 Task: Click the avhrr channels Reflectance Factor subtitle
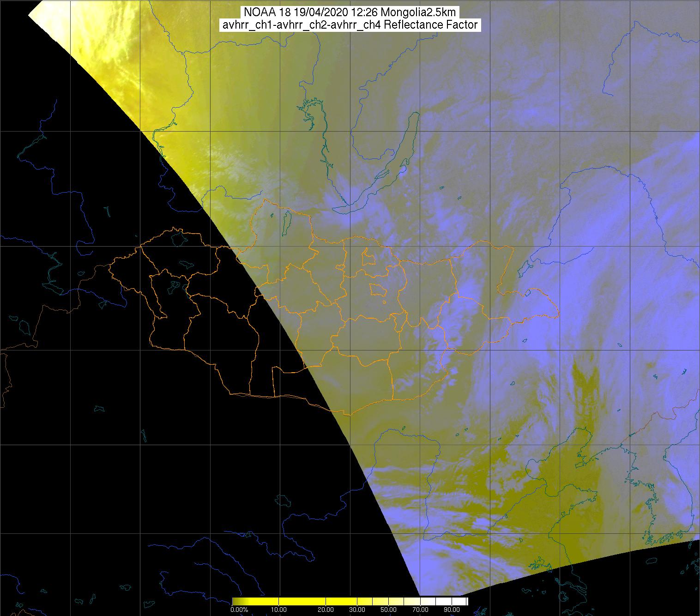click(x=350, y=25)
